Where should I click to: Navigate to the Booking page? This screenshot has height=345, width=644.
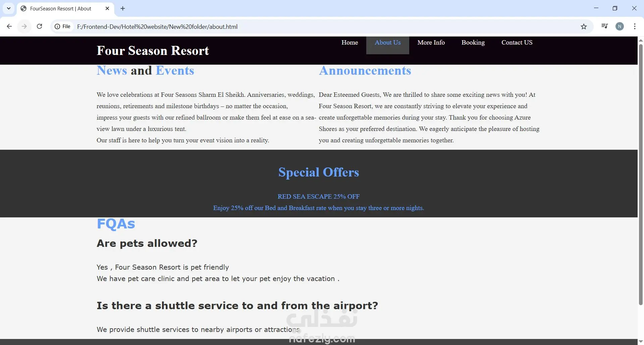coord(473,43)
